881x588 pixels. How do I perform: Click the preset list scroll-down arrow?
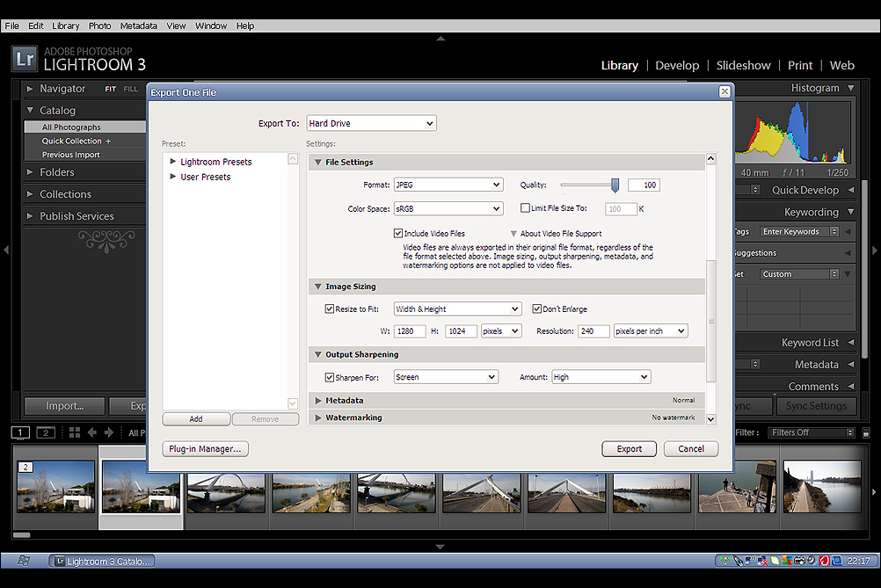pos(293,403)
